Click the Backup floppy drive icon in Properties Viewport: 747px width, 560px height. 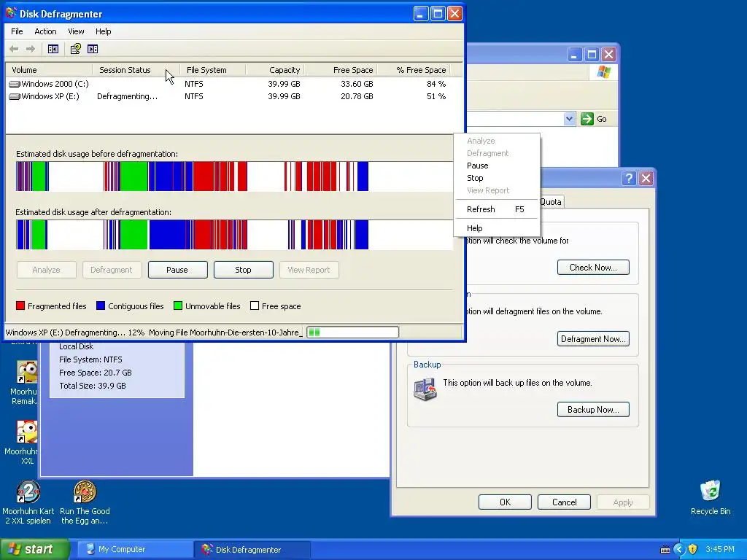click(425, 389)
